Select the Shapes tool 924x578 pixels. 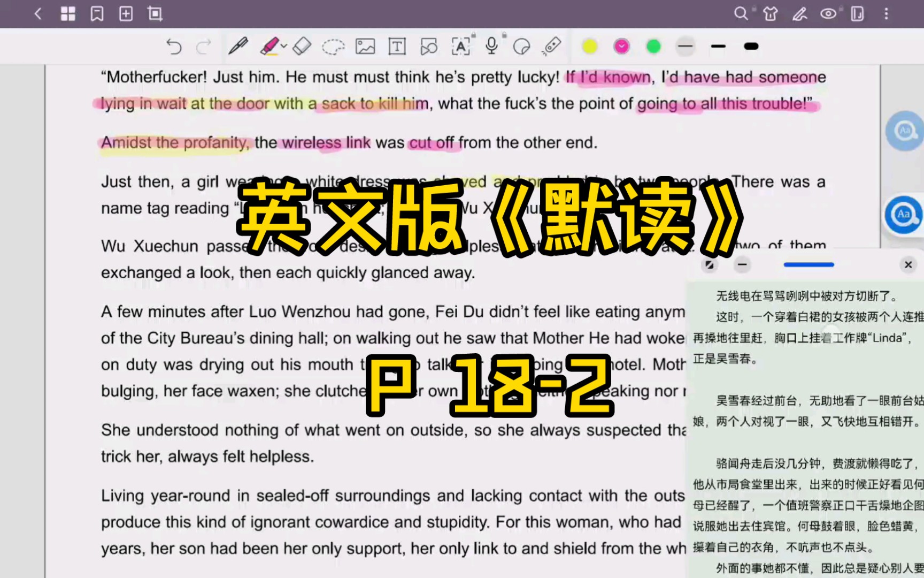[x=429, y=47]
